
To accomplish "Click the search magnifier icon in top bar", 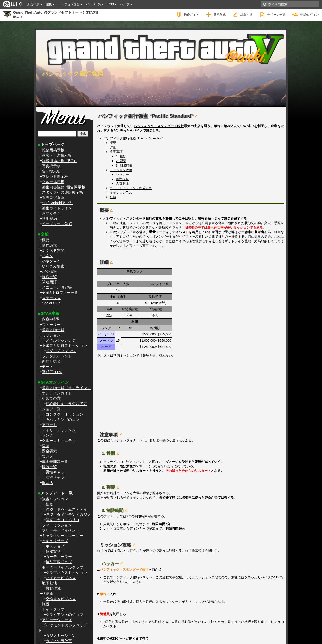I will (x=264, y=4).
